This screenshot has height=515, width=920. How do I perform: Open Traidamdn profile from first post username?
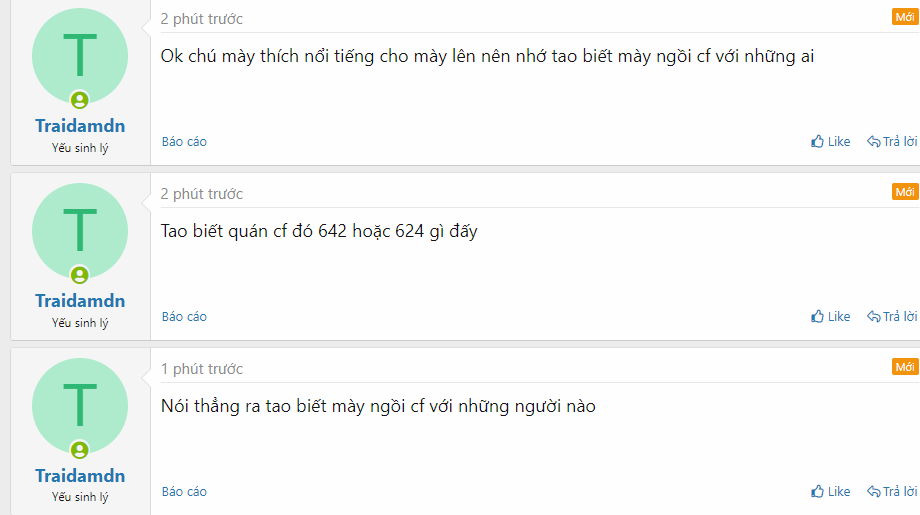pos(80,126)
